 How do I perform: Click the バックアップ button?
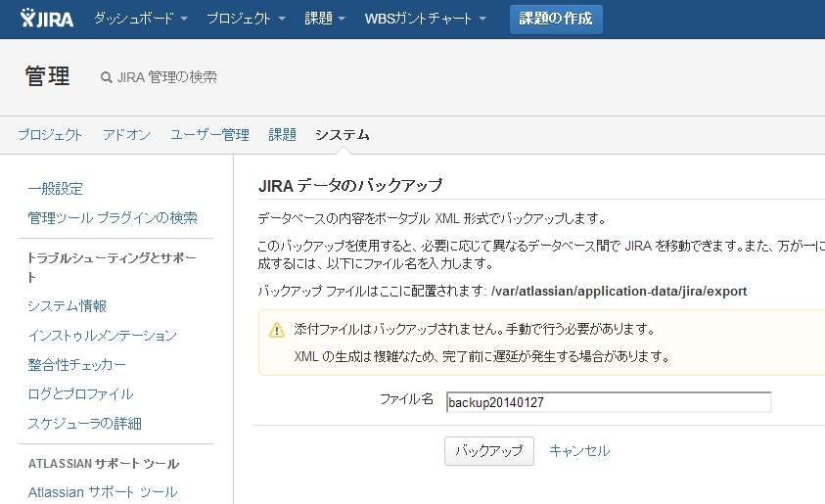click(488, 451)
